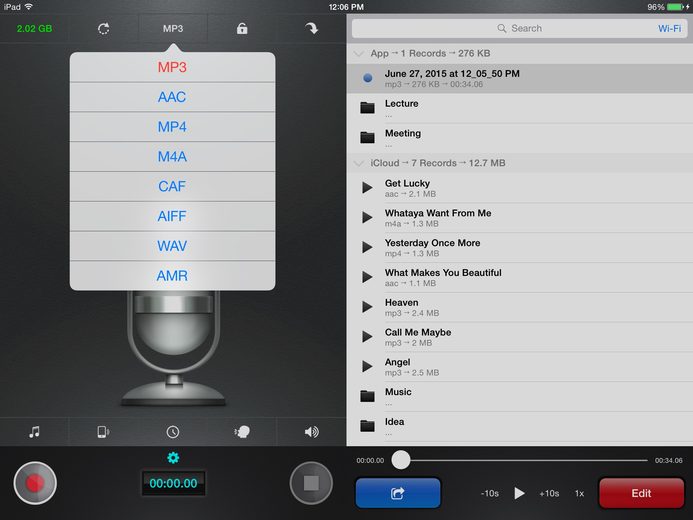Select M4A format option
Image resolution: width=693 pixels, height=520 pixels.
172,156
